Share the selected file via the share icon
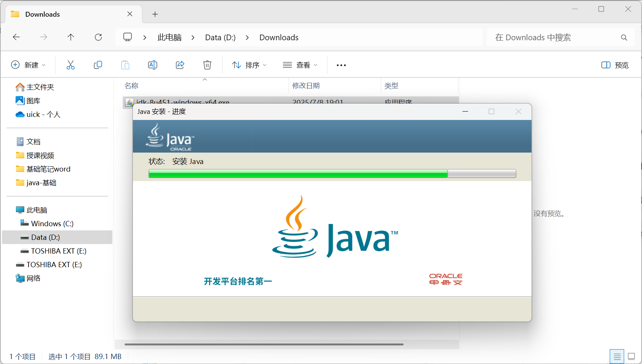 [x=180, y=65]
